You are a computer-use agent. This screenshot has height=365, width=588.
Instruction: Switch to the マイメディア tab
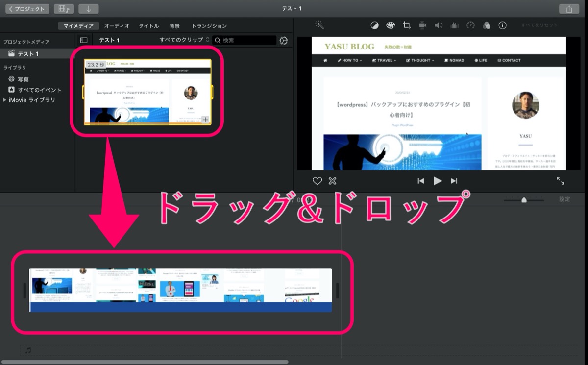pyautogui.click(x=78, y=26)
